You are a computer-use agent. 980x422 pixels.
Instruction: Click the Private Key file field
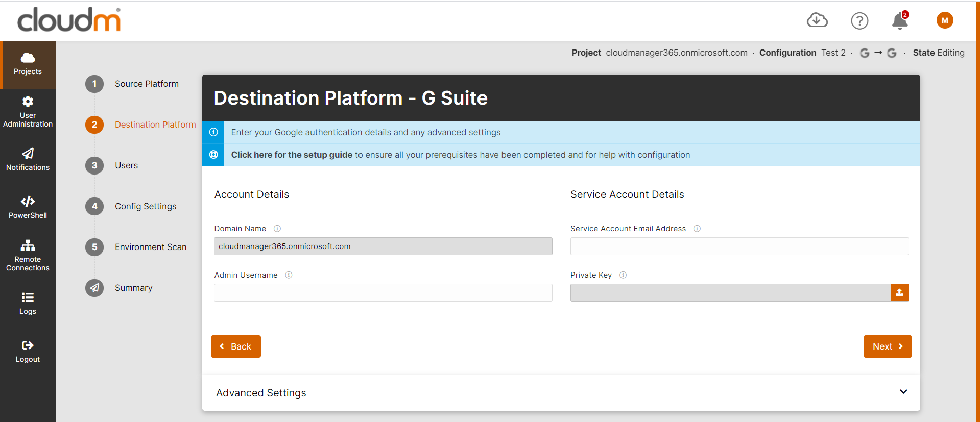(730, 292)
